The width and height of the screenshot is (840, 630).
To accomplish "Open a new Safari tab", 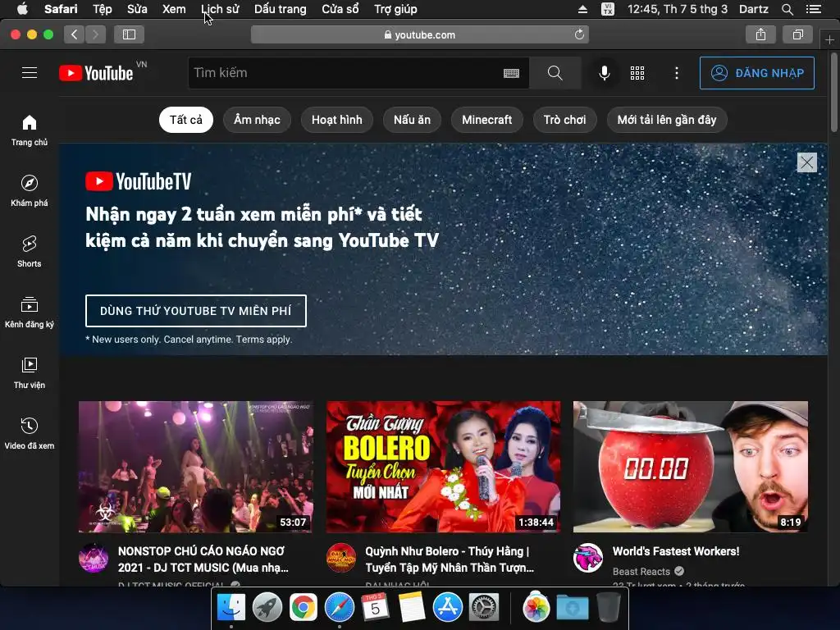I will tap(829, 40).
